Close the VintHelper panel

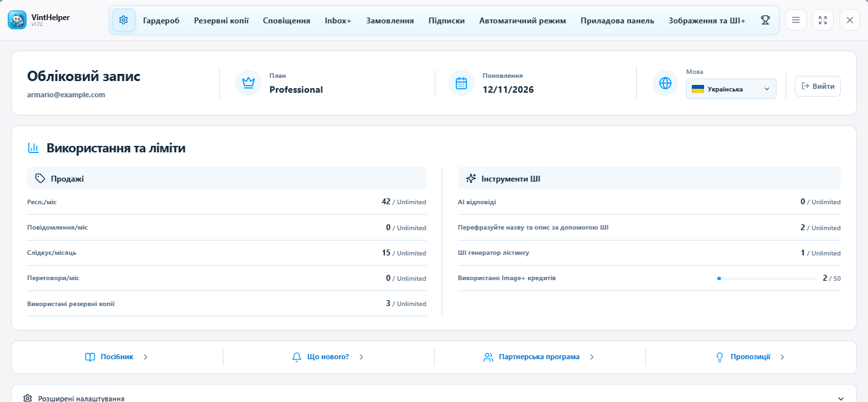pos(850,20)
